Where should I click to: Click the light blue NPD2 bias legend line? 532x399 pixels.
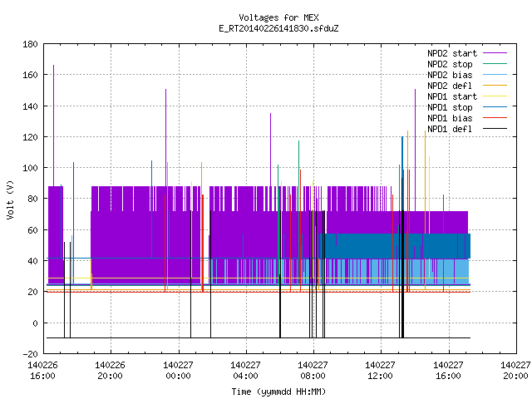pyautogui.click(x=495, y=75)
